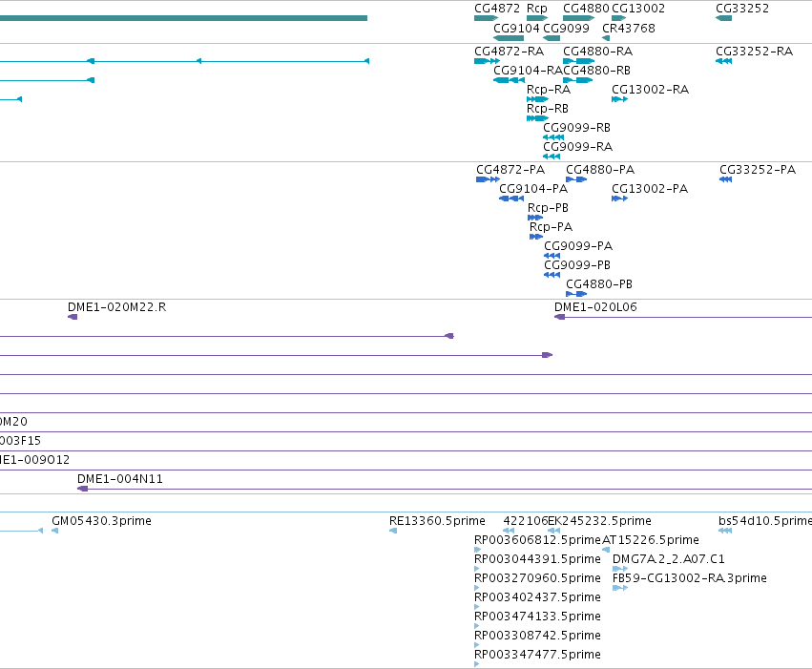This screenshot has width=812, height=669.
Task: Click EST RP003044391.5prime
Action: coord(537,559)
